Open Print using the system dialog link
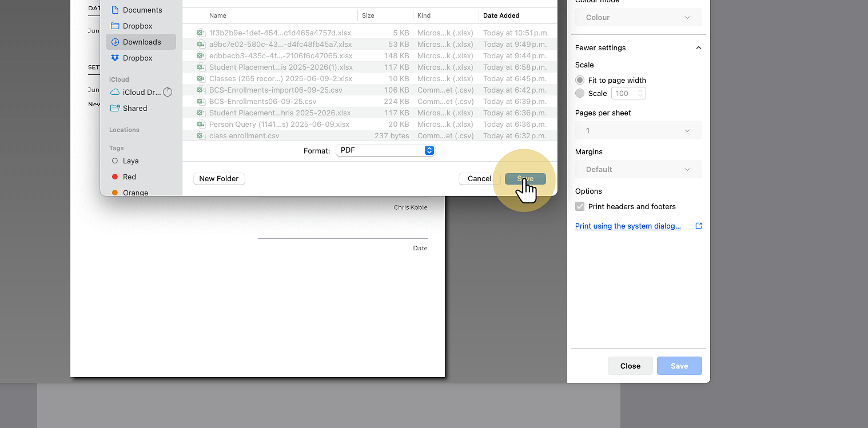868x428 pixels. click(628, 226)
